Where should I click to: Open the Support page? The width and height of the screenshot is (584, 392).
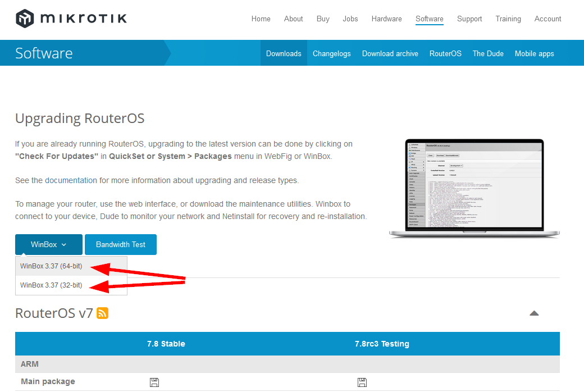point(469,19)
